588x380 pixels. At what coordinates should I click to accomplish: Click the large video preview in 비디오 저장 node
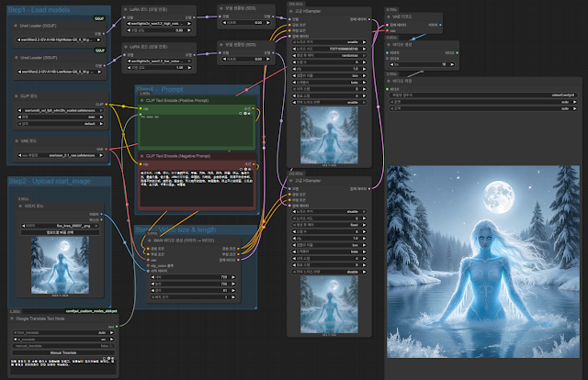pyautogui.click(x=483, y=262)
